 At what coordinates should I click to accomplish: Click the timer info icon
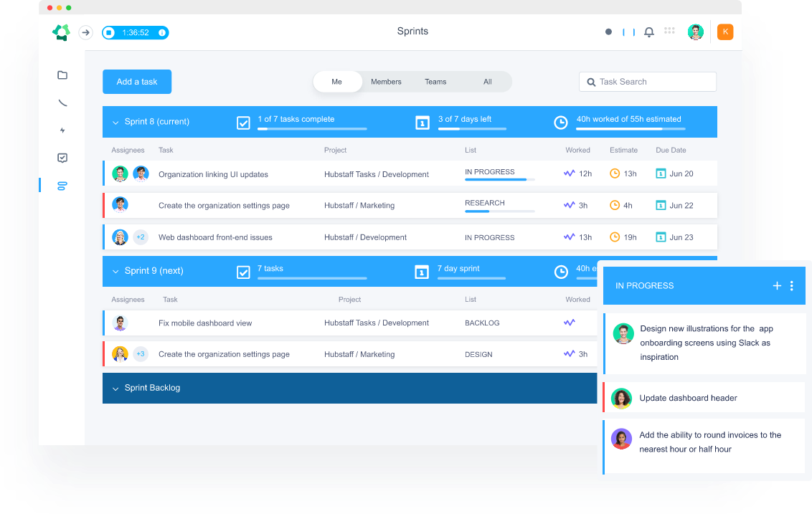click(x=162, y=33)
